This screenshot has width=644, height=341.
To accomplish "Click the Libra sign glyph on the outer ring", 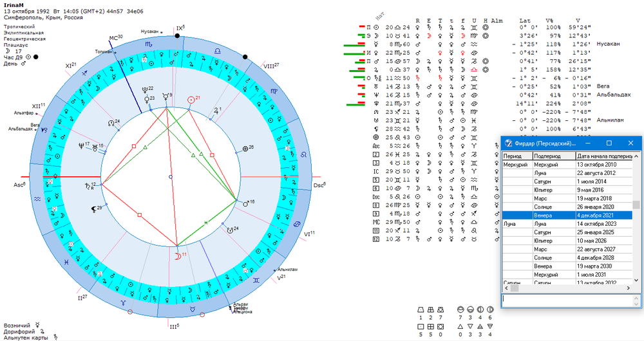I will pos(217,51).
